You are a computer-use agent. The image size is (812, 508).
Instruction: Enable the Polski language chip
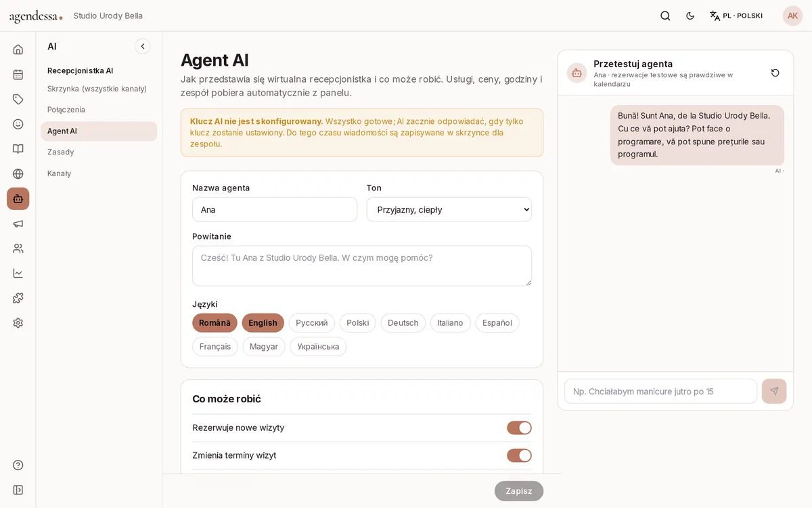click(x=357, y=323)
